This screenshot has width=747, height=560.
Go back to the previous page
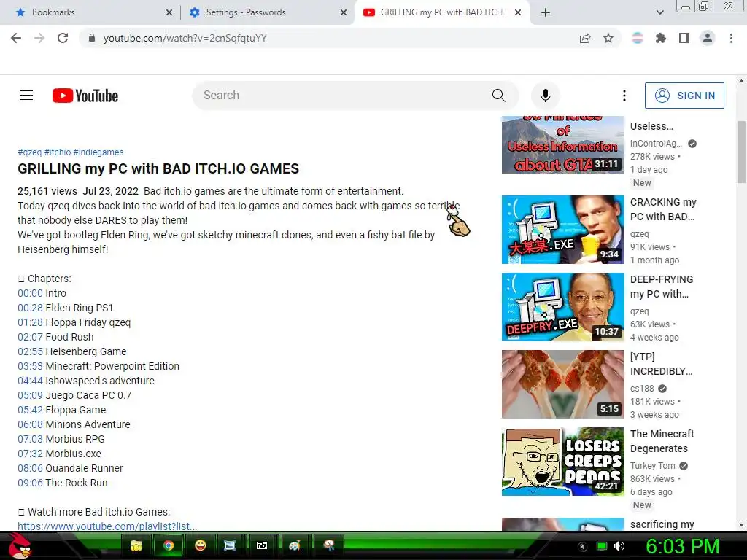16,38
